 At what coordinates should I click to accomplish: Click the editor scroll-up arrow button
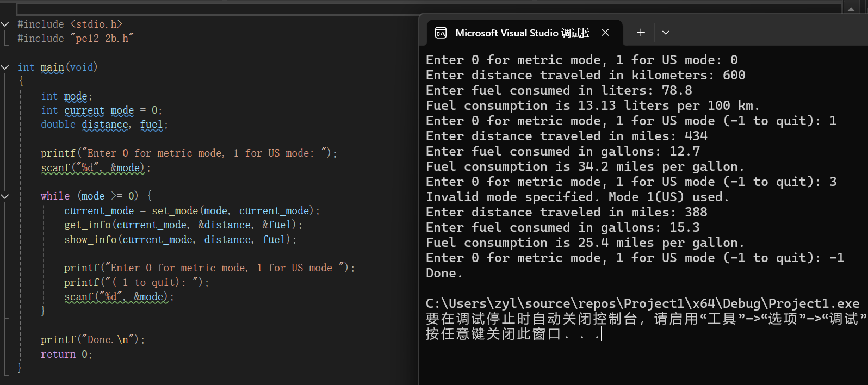(851, 9)
